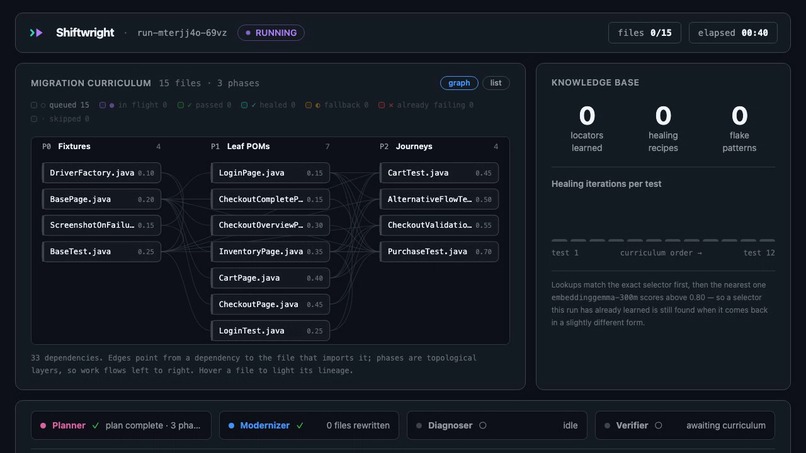Select the InventoryPage.java node
Viewport: 806px width, 453px height.
pyautogui.click(x=270, y=251)
